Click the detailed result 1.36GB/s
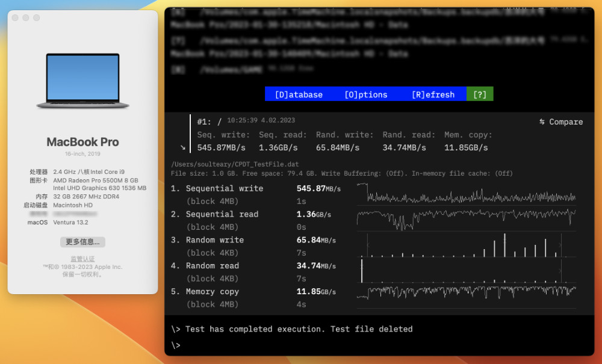This screenshot has width=602, height=364. coord(314,214)
